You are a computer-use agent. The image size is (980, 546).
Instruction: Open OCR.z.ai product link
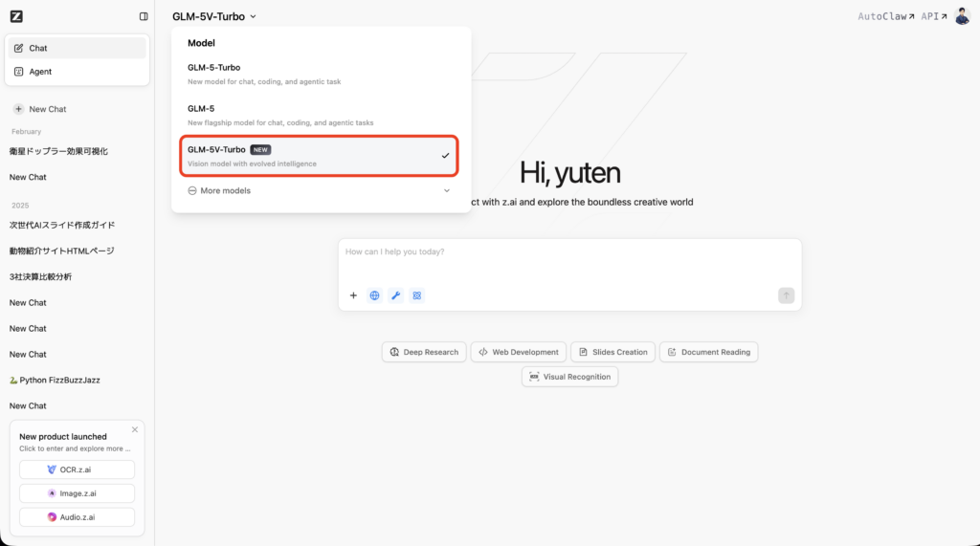[77, 470]
